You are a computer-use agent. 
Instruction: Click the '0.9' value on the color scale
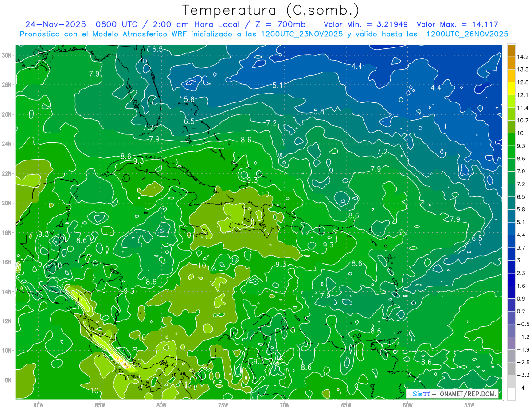coord(522,299)
